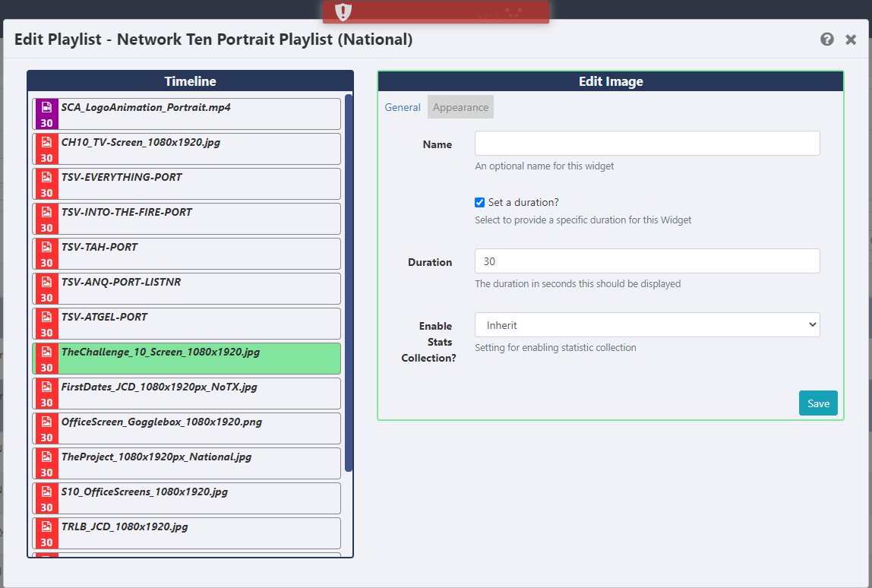Click the image icon for TheProject_1080x1920px_National.jpg
This screenshot has height=588, width=872.
pos(47,457)
